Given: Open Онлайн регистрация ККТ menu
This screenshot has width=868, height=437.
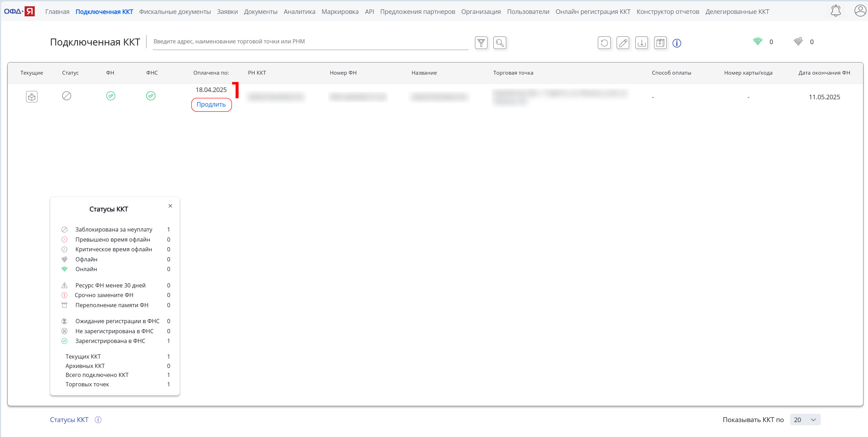Looking at the screenshot, I should click(593, 11).
